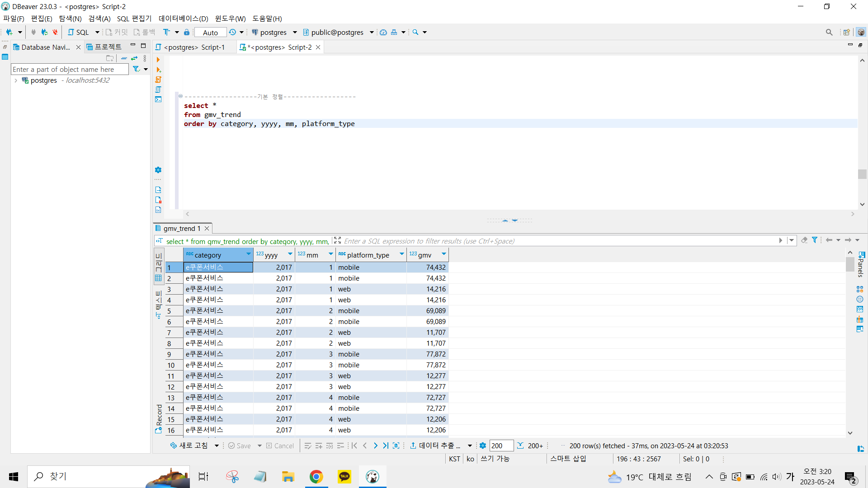Click the explain execution plan icon
This screenshot has height=488, width=868.
coord(158,89)
